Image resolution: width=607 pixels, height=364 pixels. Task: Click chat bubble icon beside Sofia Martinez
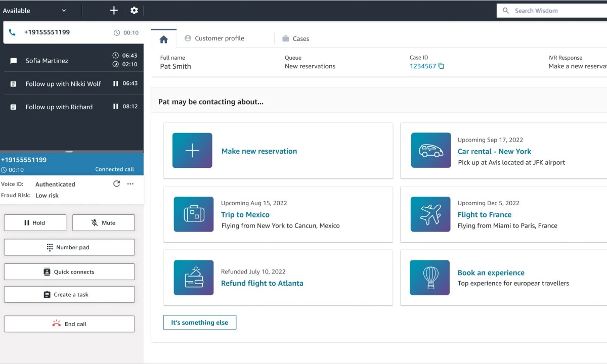click(14, 61)
